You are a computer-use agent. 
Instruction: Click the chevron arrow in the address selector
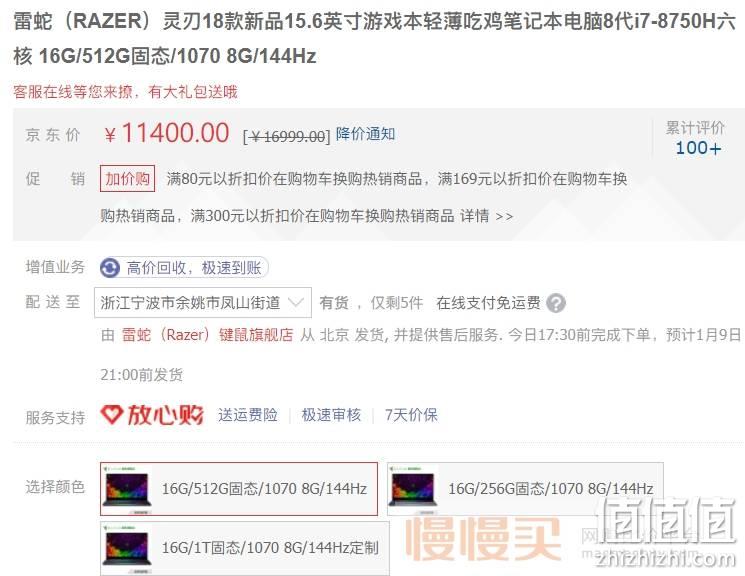click(296, 302)
